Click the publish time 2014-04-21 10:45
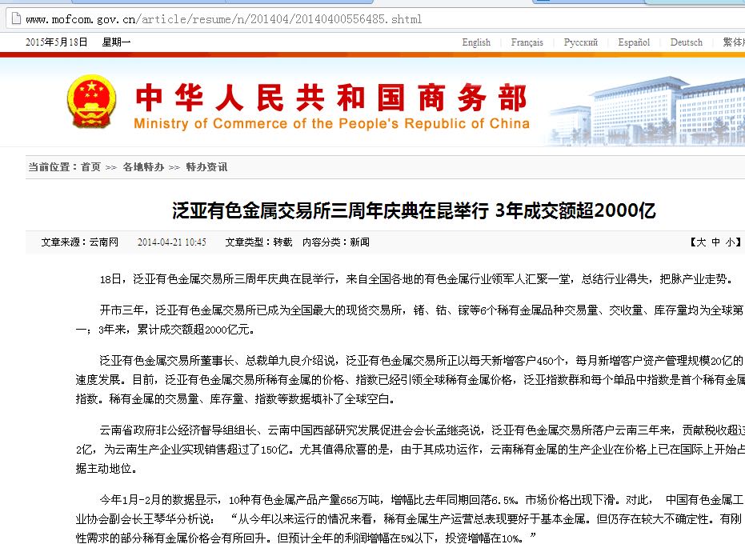Image resolution: width=745 pixels, height=560 pixels. pyautogui.click(x=172, y=242)
